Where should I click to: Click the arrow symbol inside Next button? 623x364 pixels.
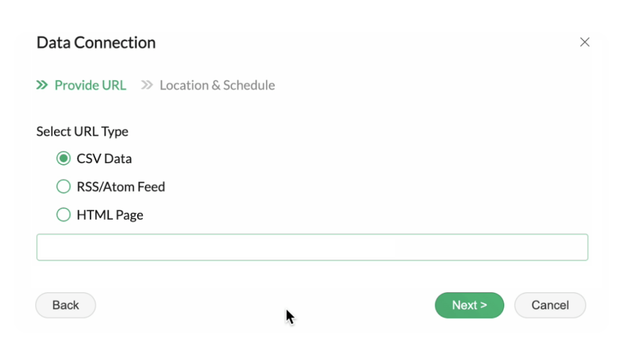coord(484,305)
